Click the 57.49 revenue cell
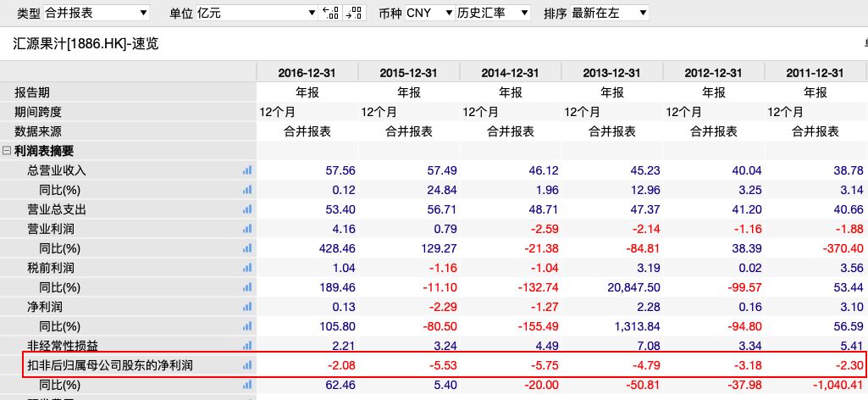Image resolution: width=868 pixels, height=400 pixels. pyautogui.click(x=442, y=170)
